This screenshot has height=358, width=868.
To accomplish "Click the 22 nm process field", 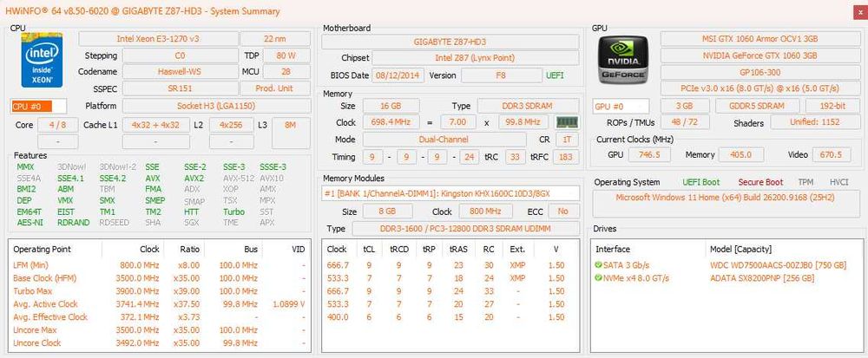I will pos(275,39).
